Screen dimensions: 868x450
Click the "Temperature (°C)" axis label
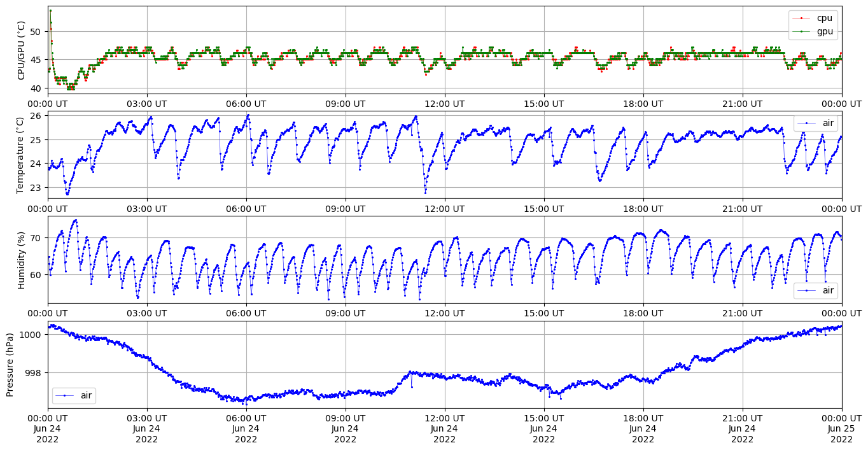[21, 155]
